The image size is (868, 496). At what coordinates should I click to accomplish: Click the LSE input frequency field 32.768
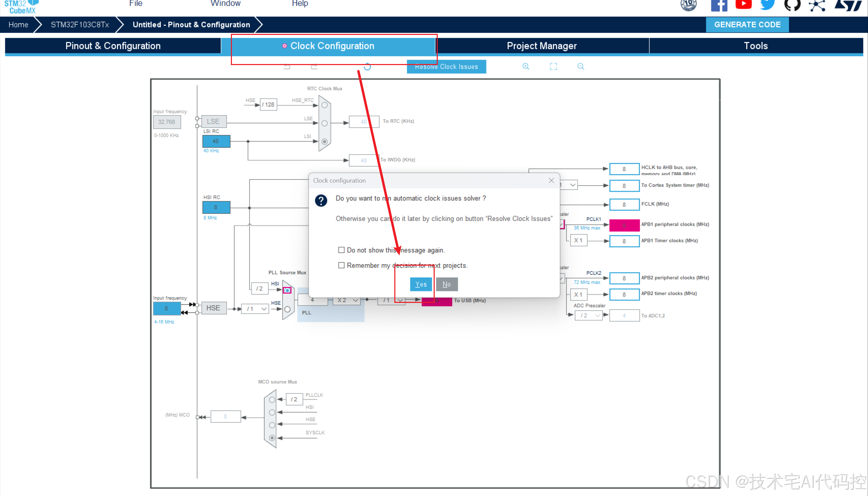click(167, 122)
